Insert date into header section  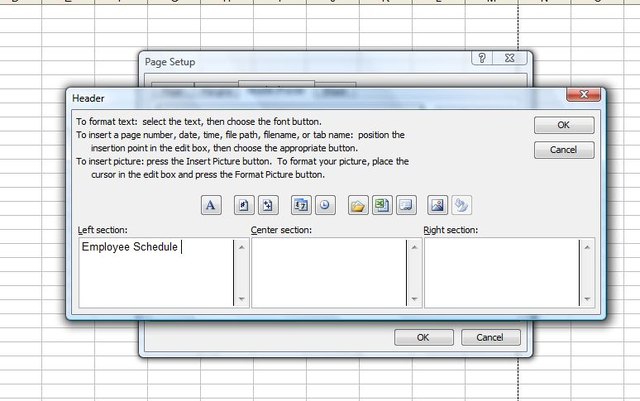click(301, 205)
